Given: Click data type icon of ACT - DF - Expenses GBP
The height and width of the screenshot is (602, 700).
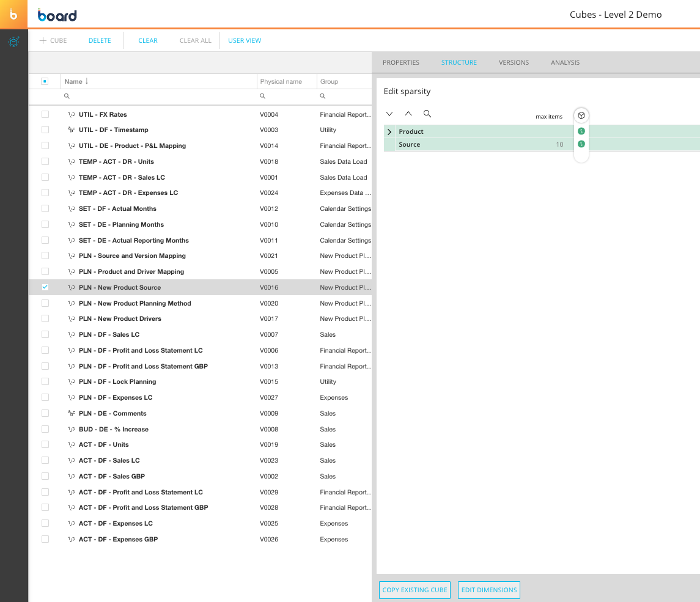Looking at the screenshot, I should point(71,539).
